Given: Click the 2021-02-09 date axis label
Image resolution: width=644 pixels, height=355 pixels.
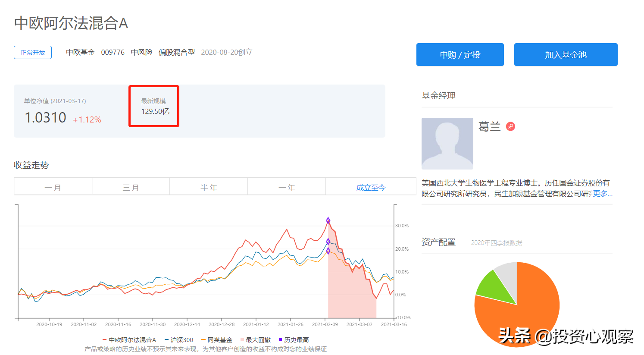Looking at the screenshot, I should (325, 324).
